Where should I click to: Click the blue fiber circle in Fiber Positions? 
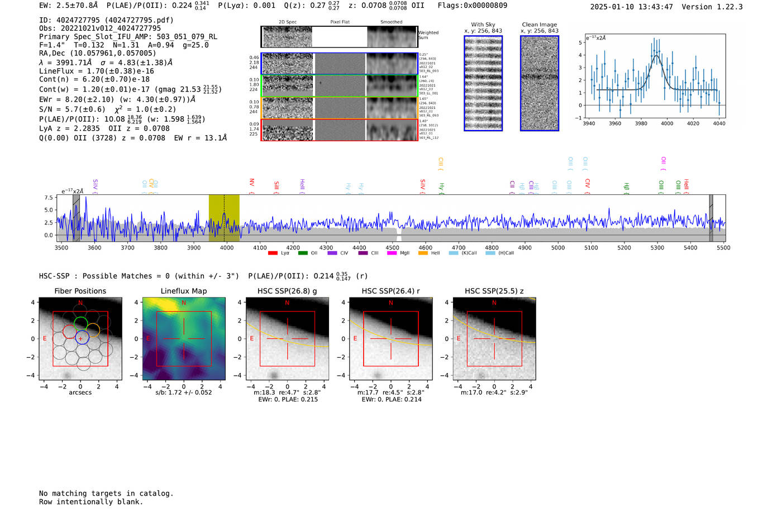[x=82, y=337]
